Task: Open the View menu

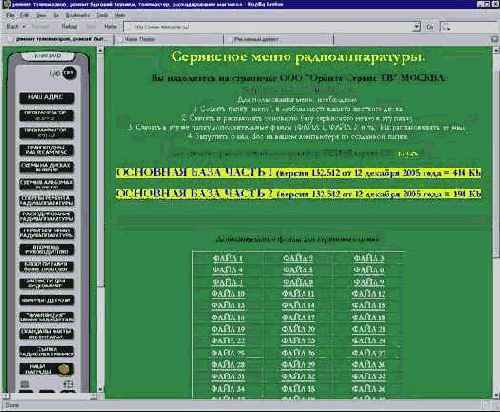Action: 41,15
